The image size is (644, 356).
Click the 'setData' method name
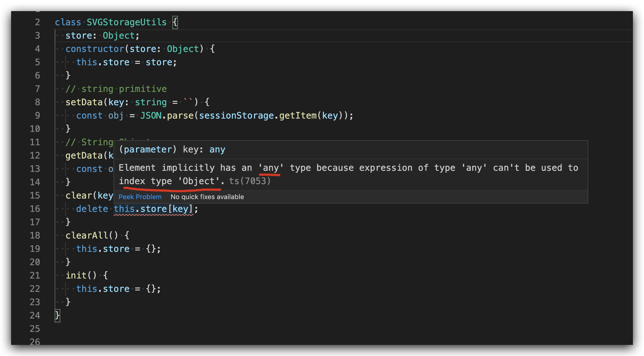pyautogui.click(x=84, y=102)
